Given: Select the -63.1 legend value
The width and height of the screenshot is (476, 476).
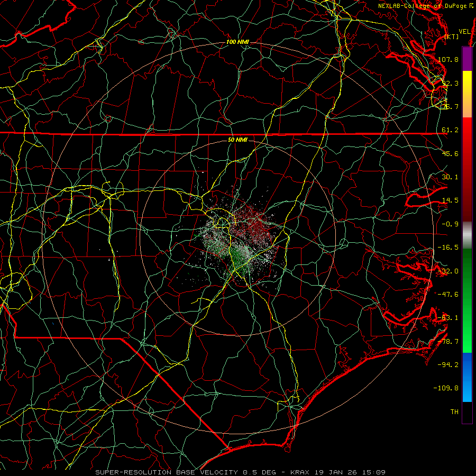Looking at the screenshot, I should coord(448,318).
